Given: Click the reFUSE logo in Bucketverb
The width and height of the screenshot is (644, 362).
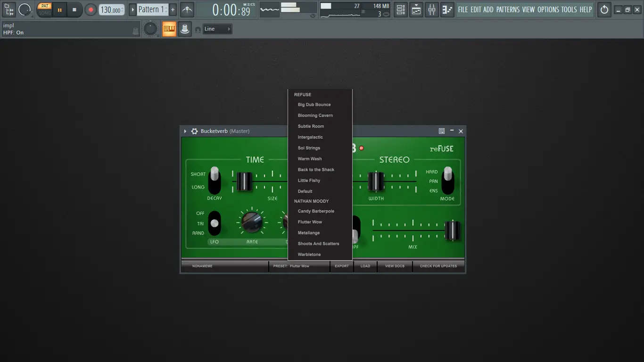Looking at the screenshot, I should [x=442, y=148].
